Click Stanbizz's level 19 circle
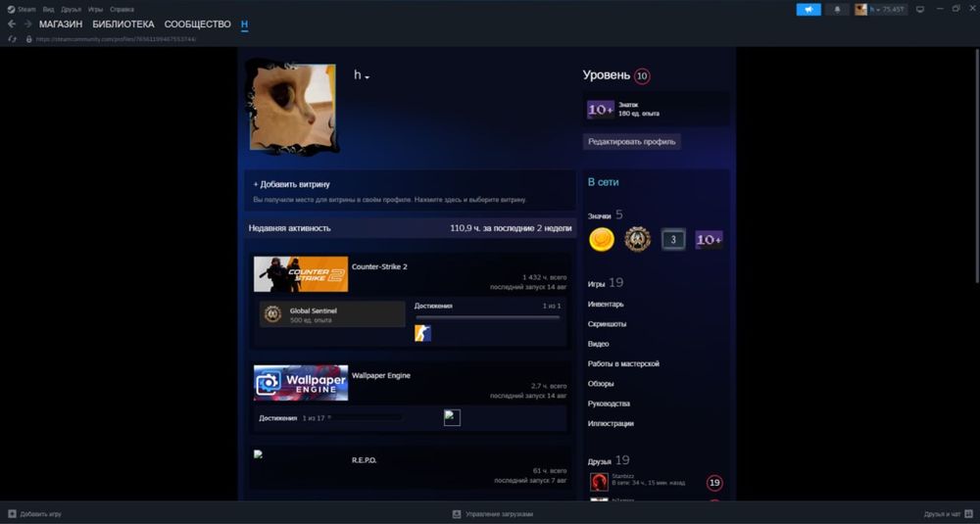The height and width of the screenshot is (524, 980). [715, 483]
